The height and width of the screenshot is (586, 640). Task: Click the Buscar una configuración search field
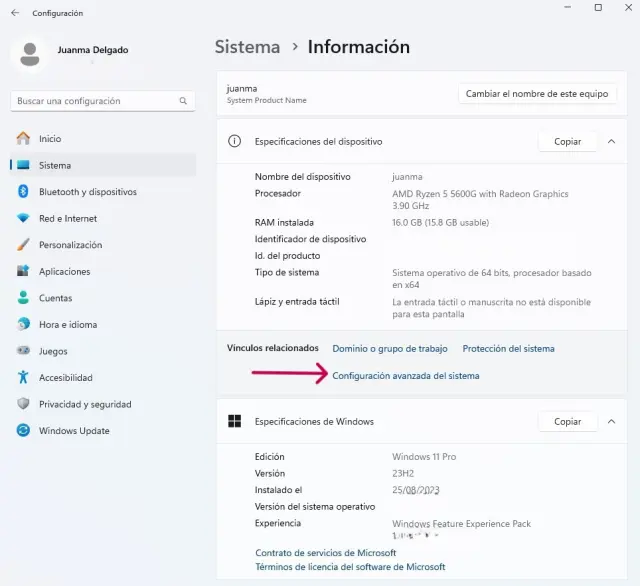(95, 101)
